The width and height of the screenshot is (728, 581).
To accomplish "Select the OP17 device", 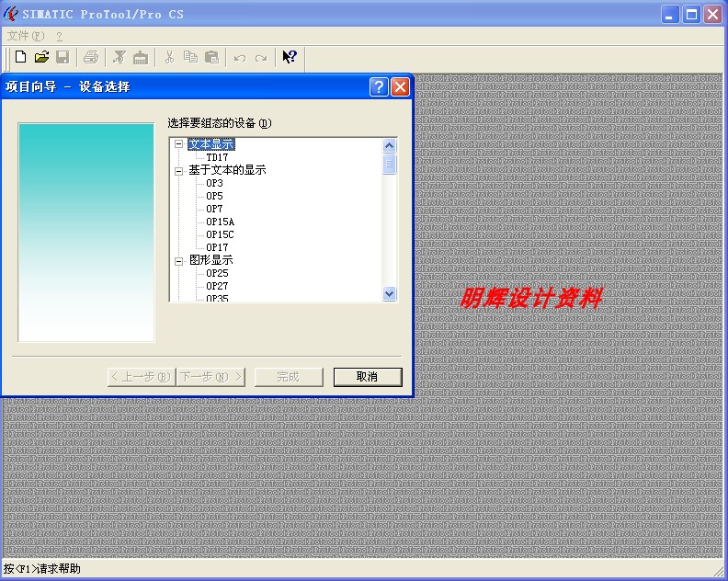I will [x=217, y=247].
